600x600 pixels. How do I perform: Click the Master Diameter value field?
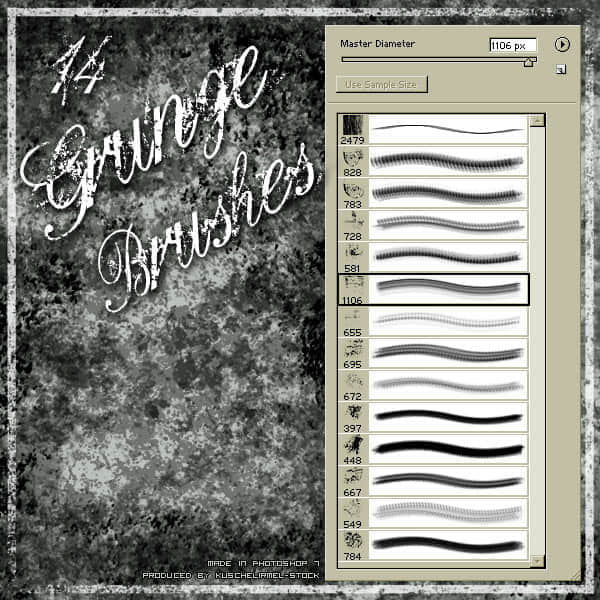coord(513,46)
